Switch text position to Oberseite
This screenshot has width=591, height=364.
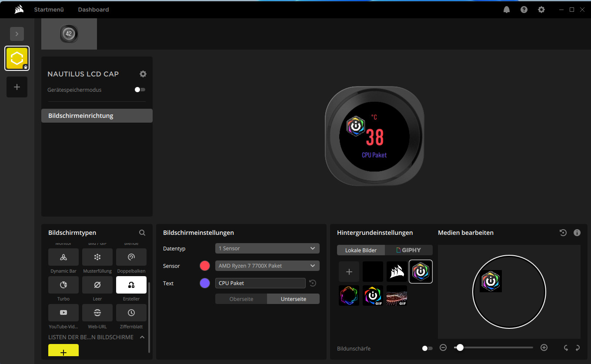[241, 299]
